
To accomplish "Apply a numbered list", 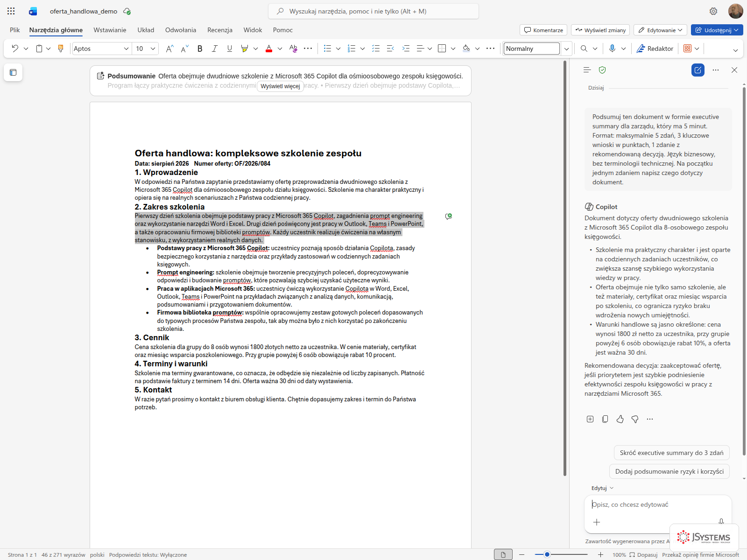I will 352,49.
